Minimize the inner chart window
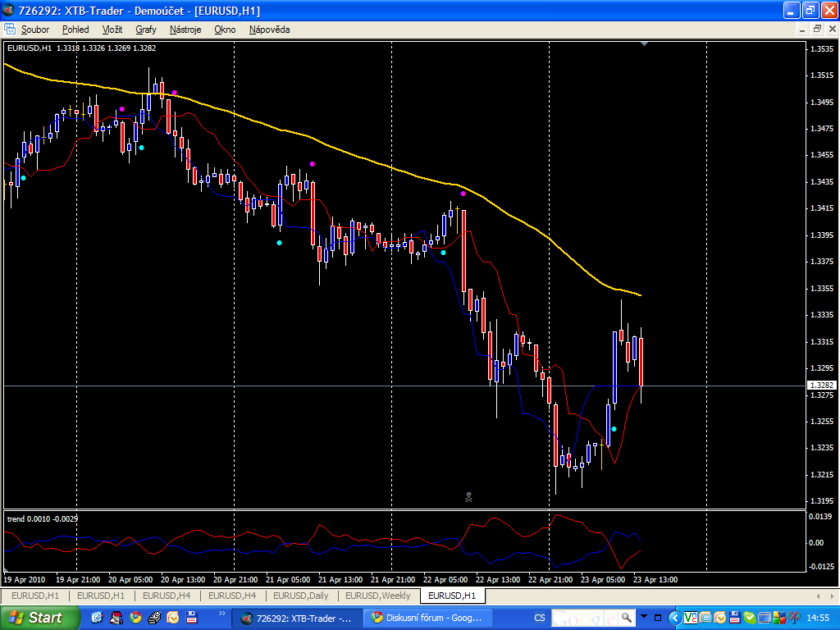The height and width of the screenshot is (630, 840). click(802, 30)
